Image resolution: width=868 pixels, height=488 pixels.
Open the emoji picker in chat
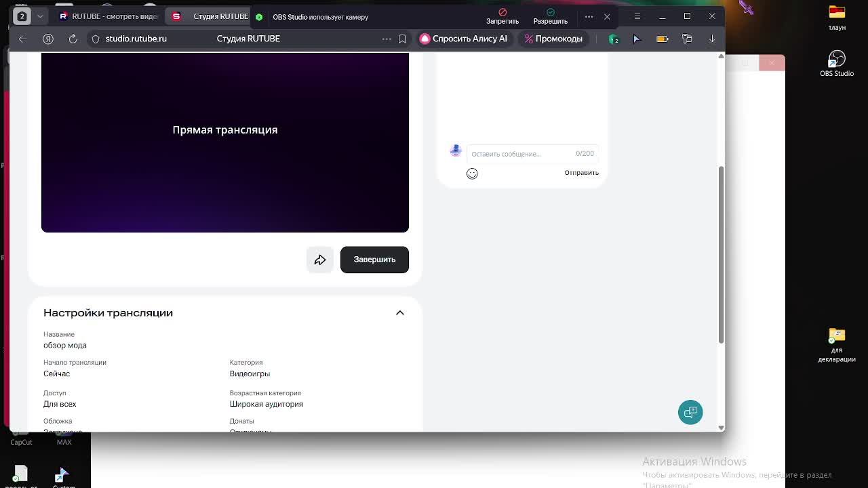pyautogui.click(x=472, y=174)
